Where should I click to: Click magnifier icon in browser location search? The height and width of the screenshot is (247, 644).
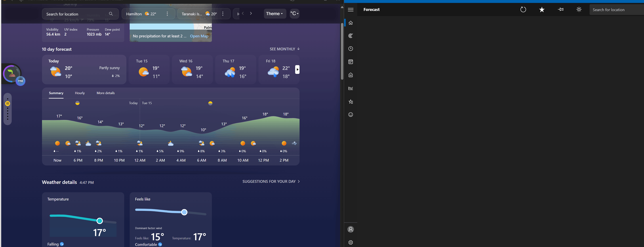coord(111,14)
